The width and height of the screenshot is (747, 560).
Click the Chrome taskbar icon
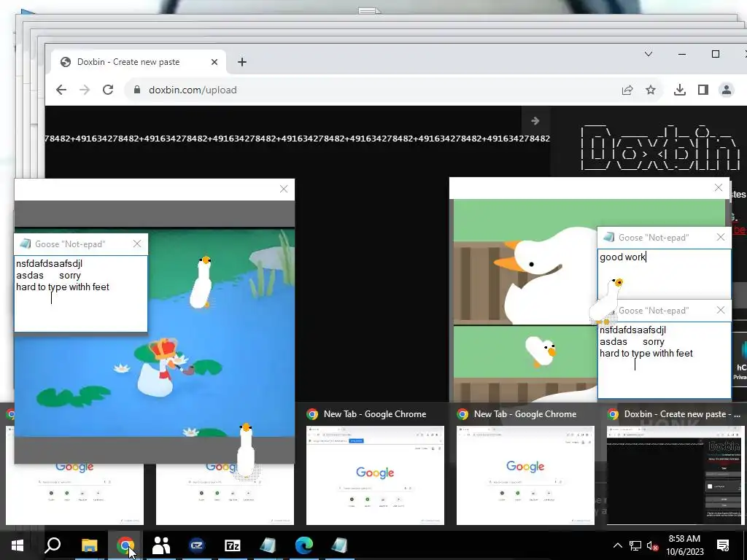click(125, 545)
